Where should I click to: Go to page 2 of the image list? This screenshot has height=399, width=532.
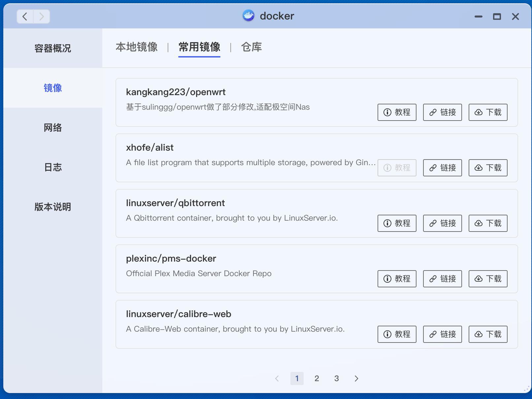coord(317,379)
